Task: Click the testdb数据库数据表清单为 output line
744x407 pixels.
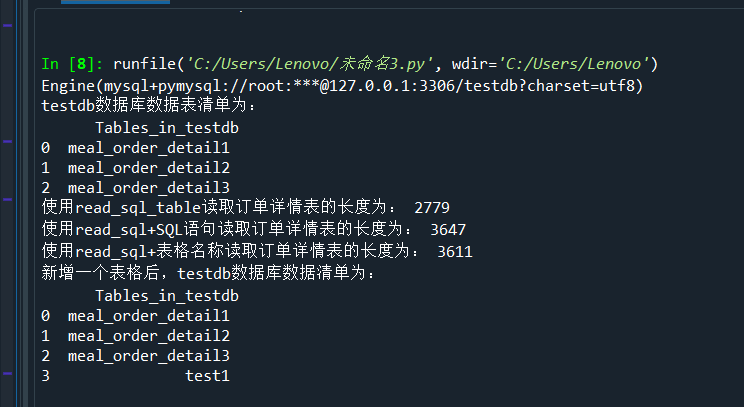Action: click(149, 106)
